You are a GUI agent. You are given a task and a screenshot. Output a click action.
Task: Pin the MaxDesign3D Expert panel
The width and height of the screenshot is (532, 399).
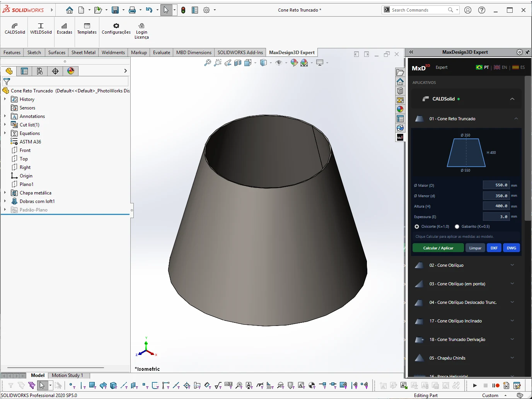pyautogui.click(x=527, y=52)
